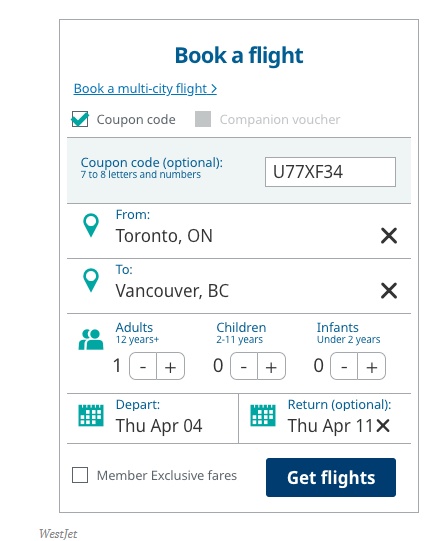Decrease the number of Adults
This screenshot has width=447, height=541.
click(x=143, y=366)
